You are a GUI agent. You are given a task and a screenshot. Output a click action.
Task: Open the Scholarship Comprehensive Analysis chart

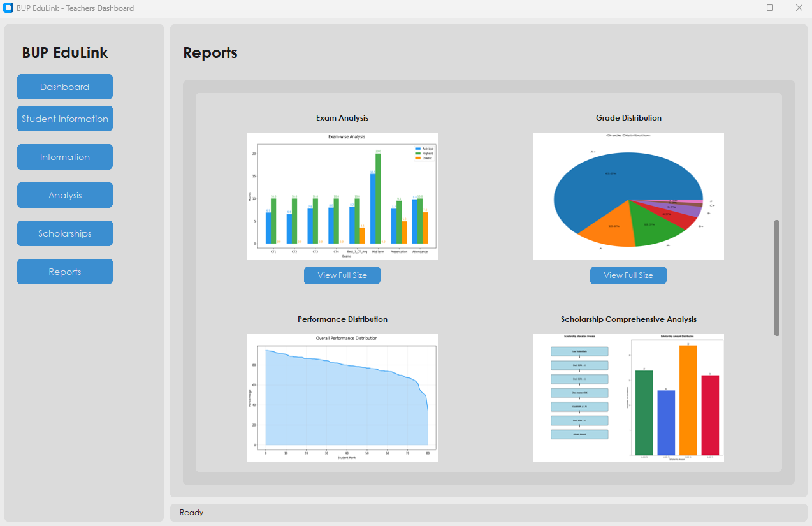[628, 397]
